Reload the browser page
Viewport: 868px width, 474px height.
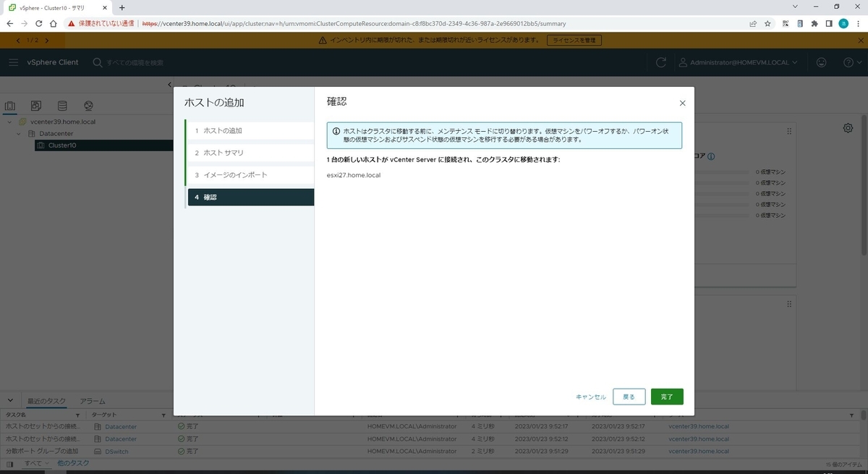point(38,23)
